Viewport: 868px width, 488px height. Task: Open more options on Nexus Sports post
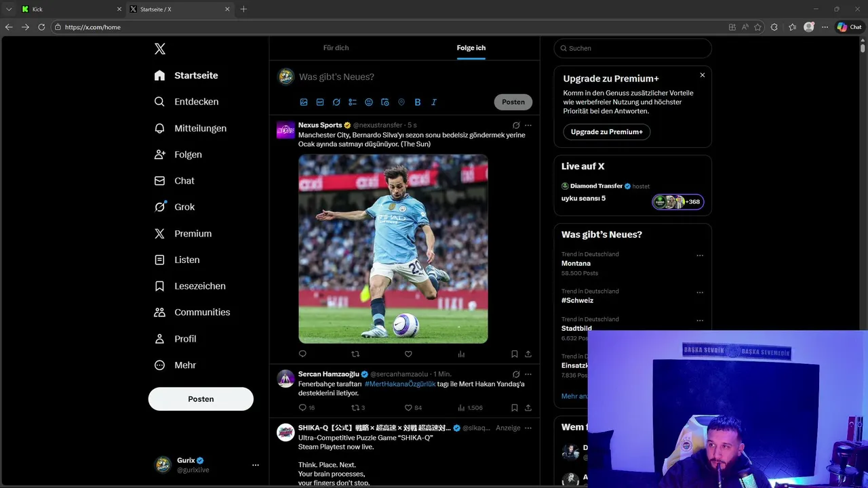(528, 125)
